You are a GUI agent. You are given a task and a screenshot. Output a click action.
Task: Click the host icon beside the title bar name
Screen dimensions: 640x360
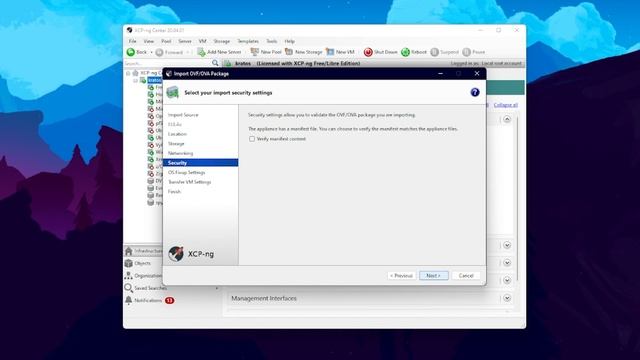[228, 63]
